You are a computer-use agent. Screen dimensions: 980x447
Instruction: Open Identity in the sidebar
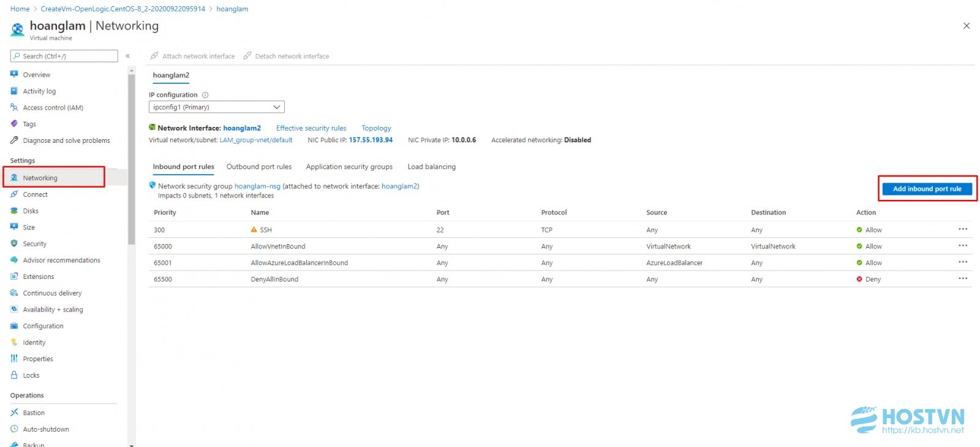point(34,343)
